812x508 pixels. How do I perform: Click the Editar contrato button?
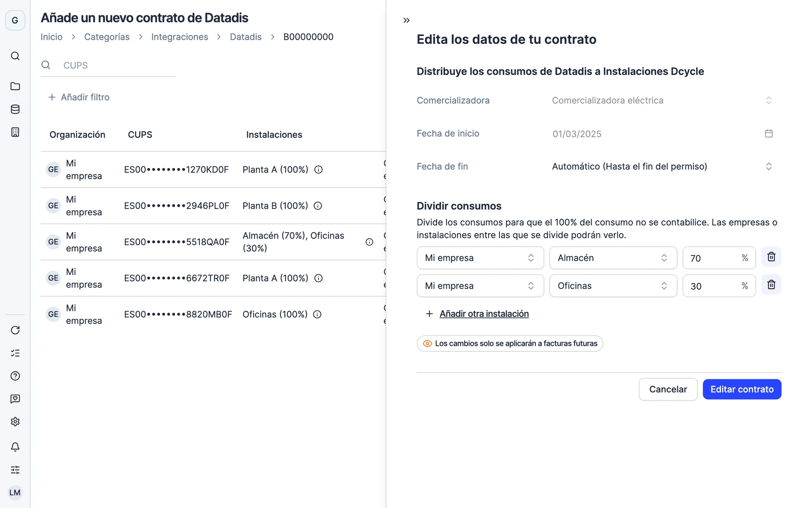742,389
